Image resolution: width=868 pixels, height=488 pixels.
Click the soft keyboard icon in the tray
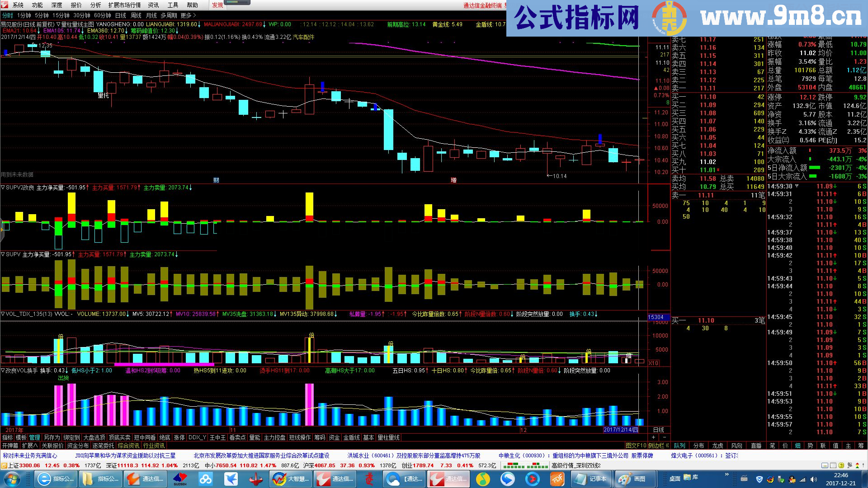(744, 479)
